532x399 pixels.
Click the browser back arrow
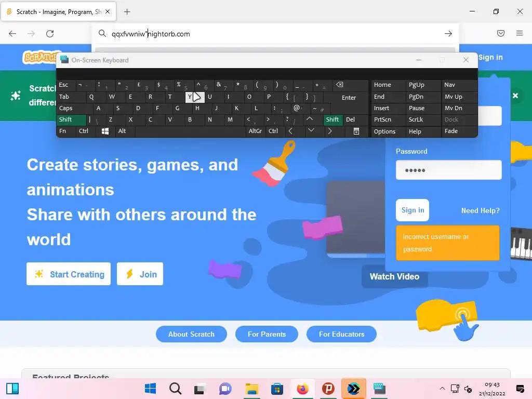tap(12, 34)
